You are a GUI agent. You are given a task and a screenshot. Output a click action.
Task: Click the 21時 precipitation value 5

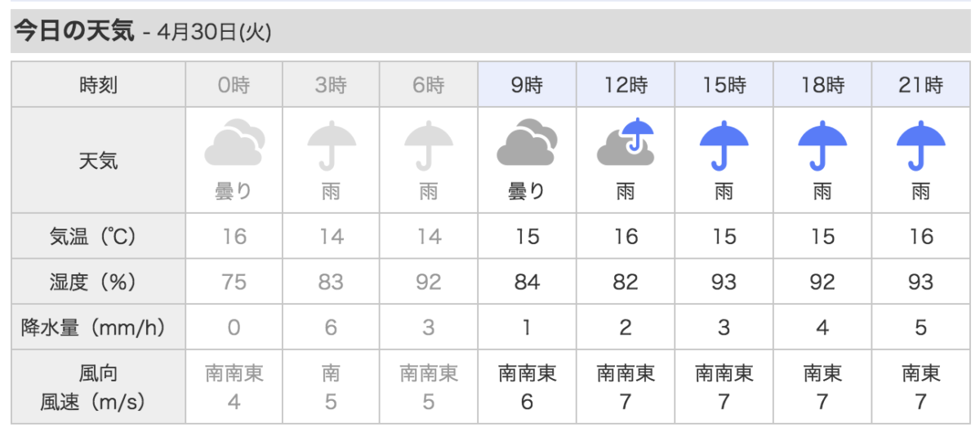coord(921,328)
